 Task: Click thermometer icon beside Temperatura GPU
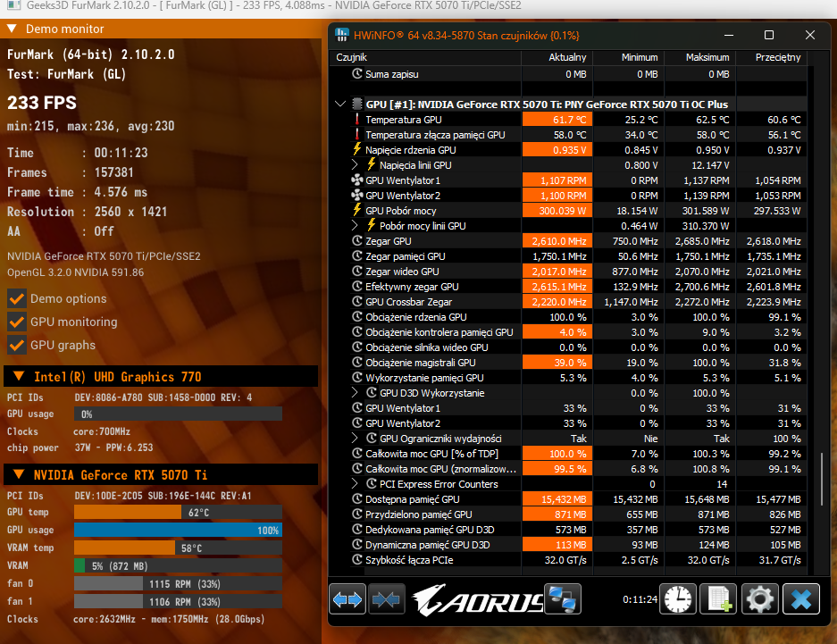[x=357, y=119]
